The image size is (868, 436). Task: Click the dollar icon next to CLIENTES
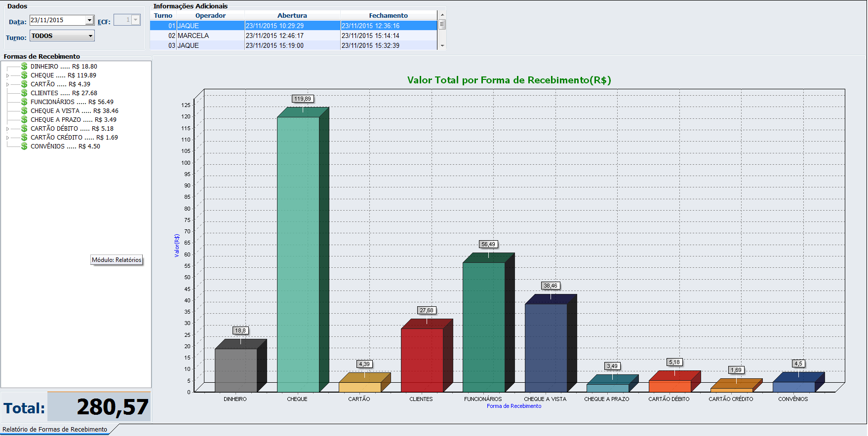pyautogui.click(x=24, y=93)
